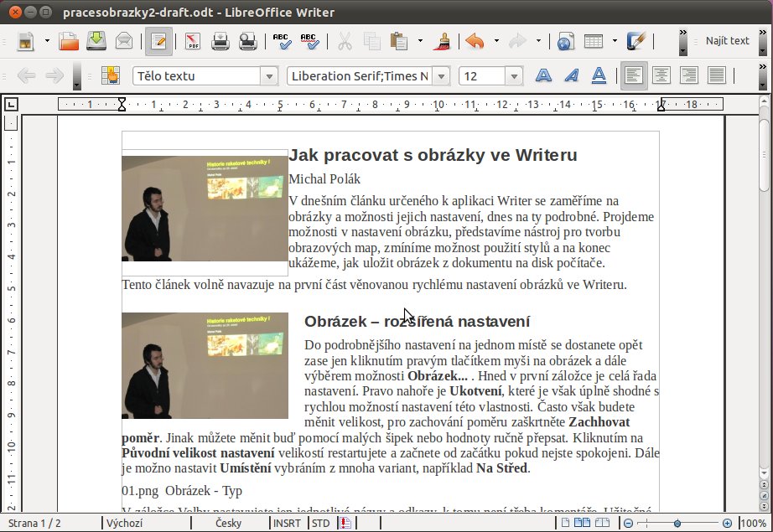The width and height of the screenshot is (773, 532).
Task: Click the Česky language status field
Action: (x=228, y=523)
